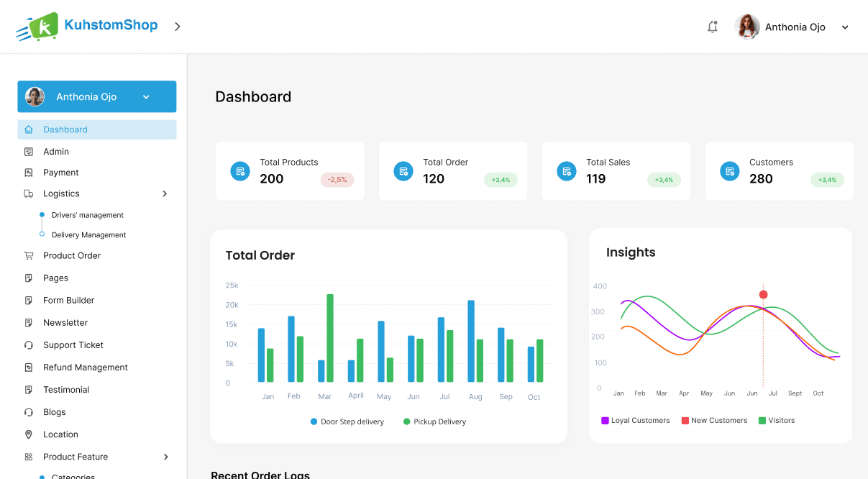Expand the Product Feature chevron
Image resolution: width=868 pixels, height=479 pixels.
[x=165, y=457]
